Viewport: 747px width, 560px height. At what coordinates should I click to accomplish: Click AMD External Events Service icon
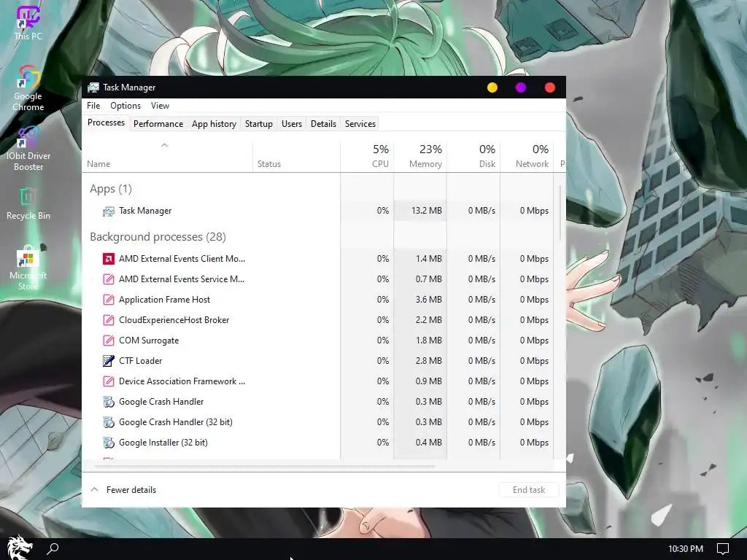pyautogui.click(x=109, y=279)
